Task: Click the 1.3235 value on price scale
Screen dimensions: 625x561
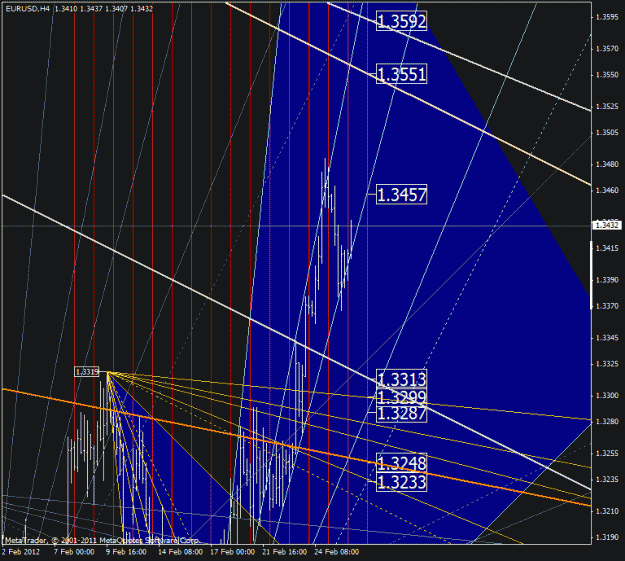Action: [x=607, y=479]
